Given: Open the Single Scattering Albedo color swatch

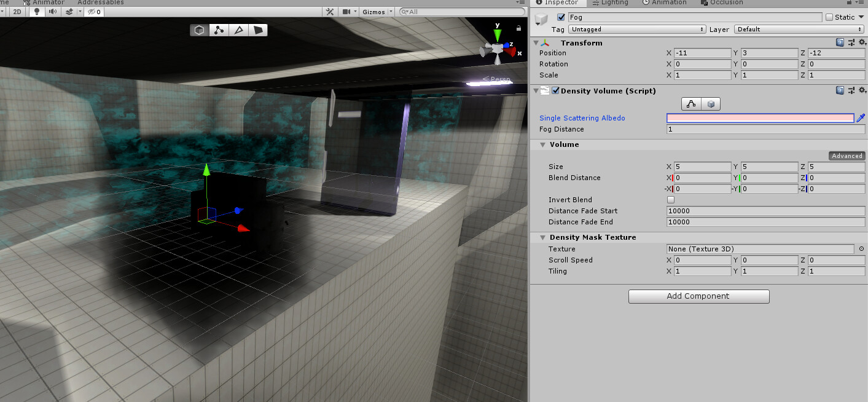Looking at the screenshot, I should point(760,118).
